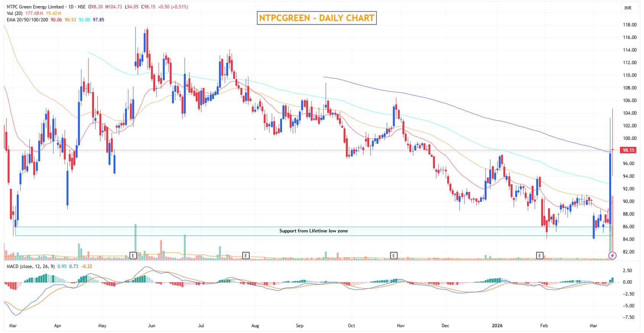Click the 86.00 price axis label
The width and height of the screenshot is (644, 333).
(x=629, y=227)
